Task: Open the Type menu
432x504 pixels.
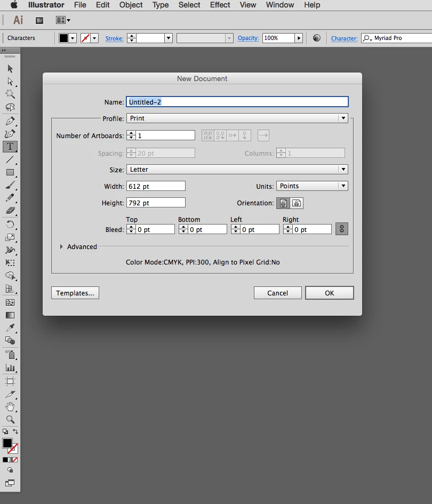Action: [161, 5]
